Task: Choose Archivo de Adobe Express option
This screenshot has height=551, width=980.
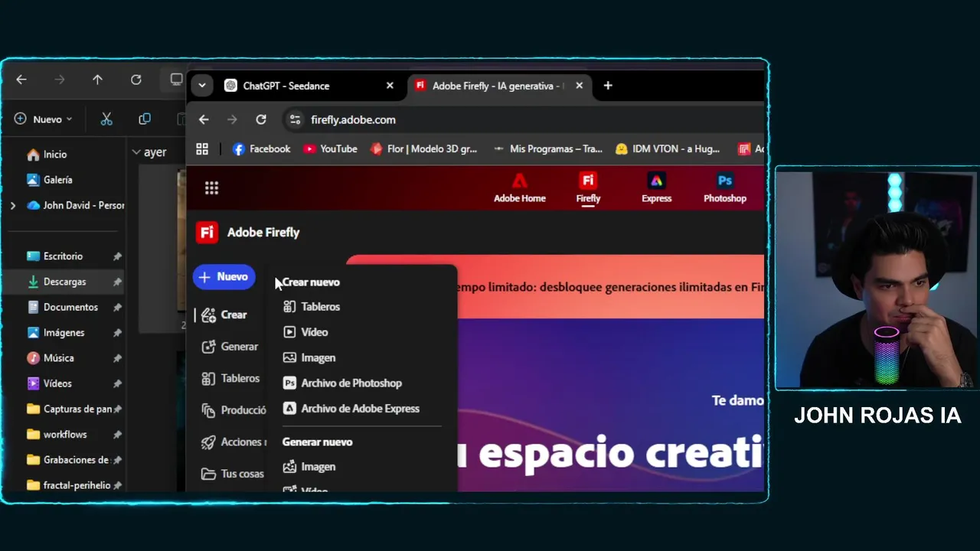Action: coord(351,409)
